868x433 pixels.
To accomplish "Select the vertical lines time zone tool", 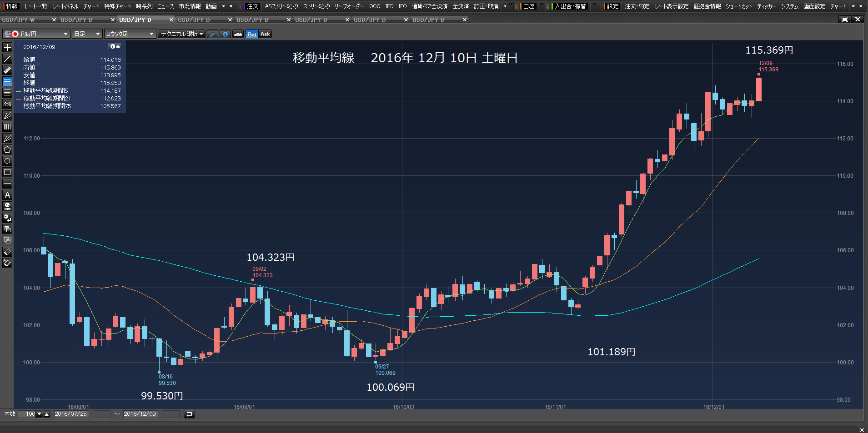I will tap(7, 127).
